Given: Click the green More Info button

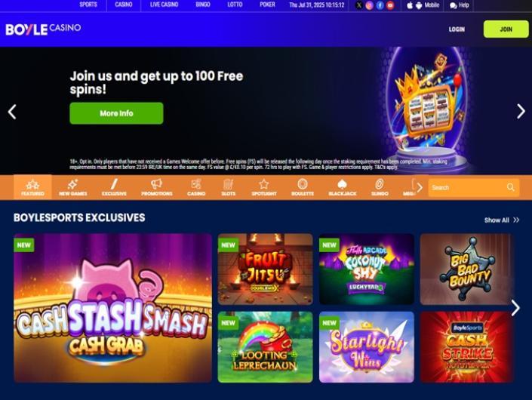Looking at the screenshot, I should [116, 113].
